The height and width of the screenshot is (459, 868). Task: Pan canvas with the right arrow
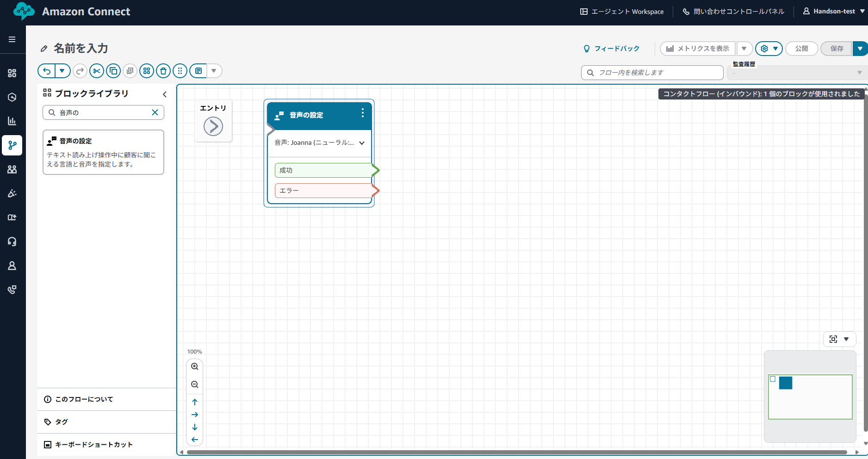pos(195,415)
